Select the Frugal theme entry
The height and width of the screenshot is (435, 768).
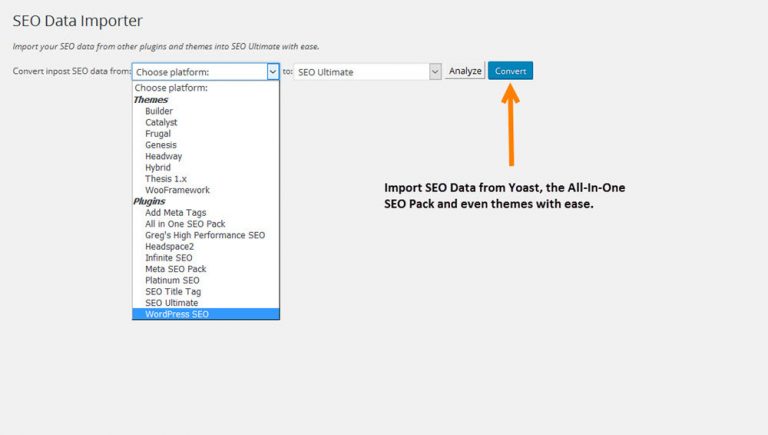coord(158,133)
